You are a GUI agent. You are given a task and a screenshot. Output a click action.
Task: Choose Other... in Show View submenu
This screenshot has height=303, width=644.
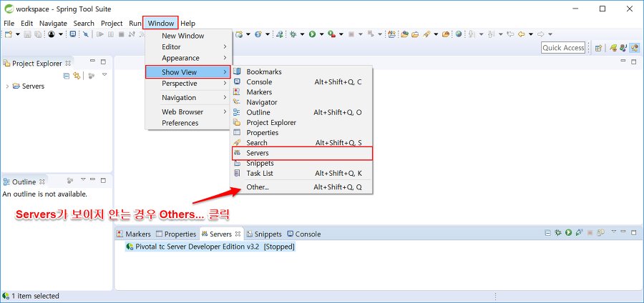coord(302,187)
